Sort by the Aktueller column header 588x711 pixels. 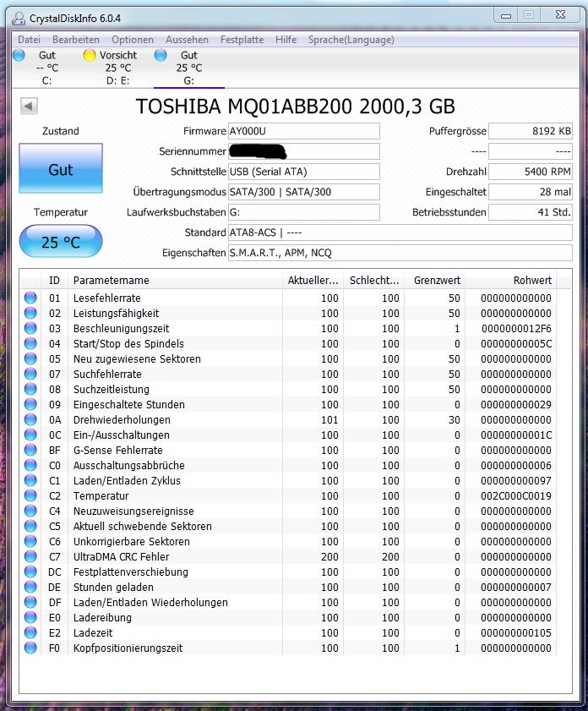tap(313, 280)
